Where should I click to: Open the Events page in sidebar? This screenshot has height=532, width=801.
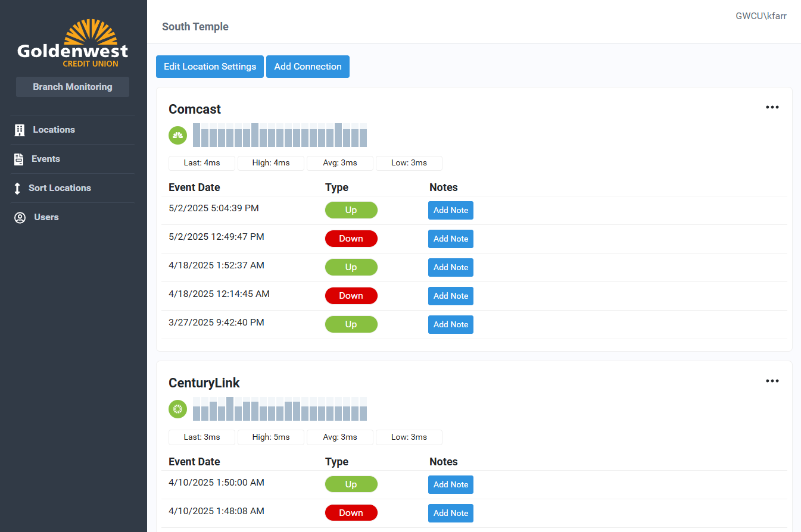[46, 159]
